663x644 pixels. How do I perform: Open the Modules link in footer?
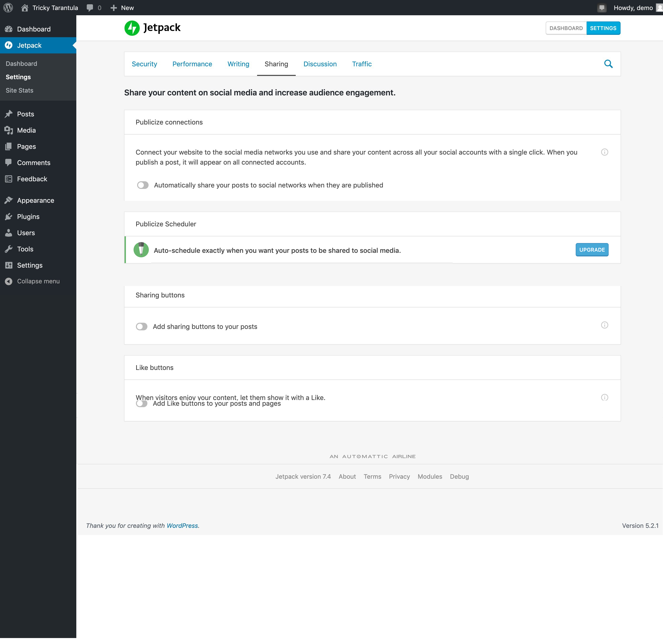(430, 476)
